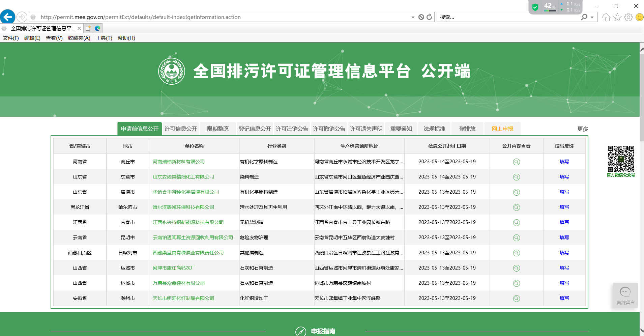View public content for 哈尔滨碧鸿环保 row
This screenshot has width=644, height=336.
[516, 207]
